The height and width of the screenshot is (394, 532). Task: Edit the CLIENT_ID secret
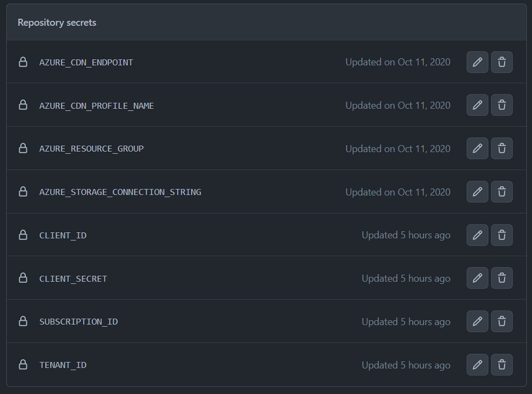[x=477, y=235]
